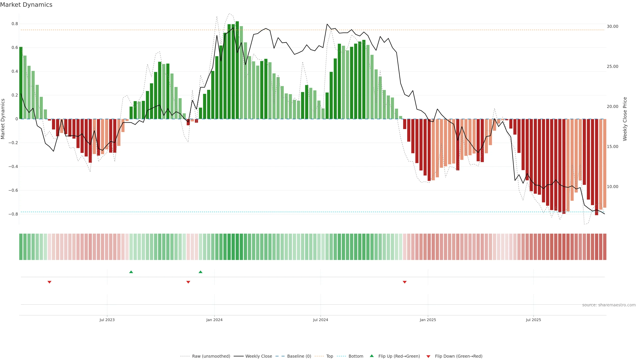Click the source: sharemaestro.com text

[x=609, y=305]
